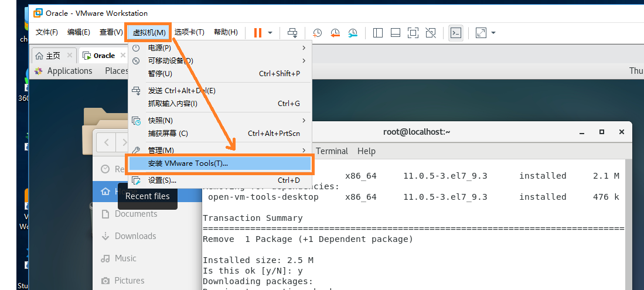Enter full screen mode via toolbar icon
The image size is (644, 290).
(x=413, y=33)
